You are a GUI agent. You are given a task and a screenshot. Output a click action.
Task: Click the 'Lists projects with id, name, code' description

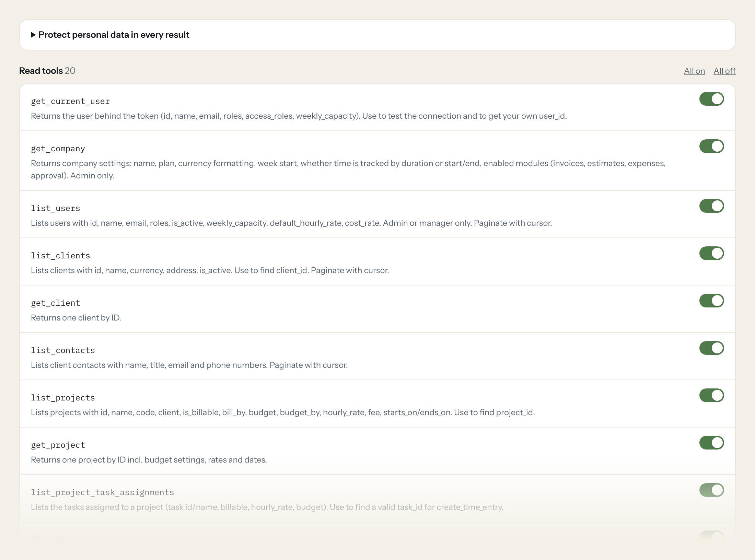point(283,412)
